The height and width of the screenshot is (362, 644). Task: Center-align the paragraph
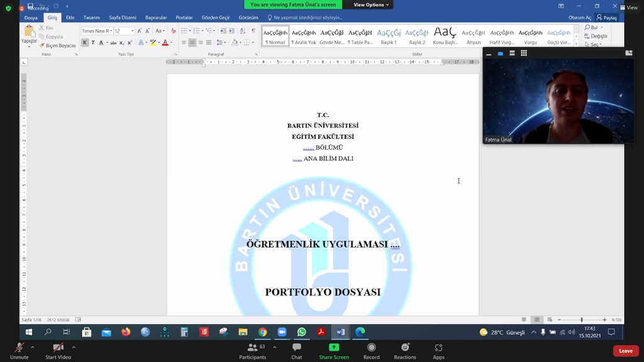[x=192, y=43]
